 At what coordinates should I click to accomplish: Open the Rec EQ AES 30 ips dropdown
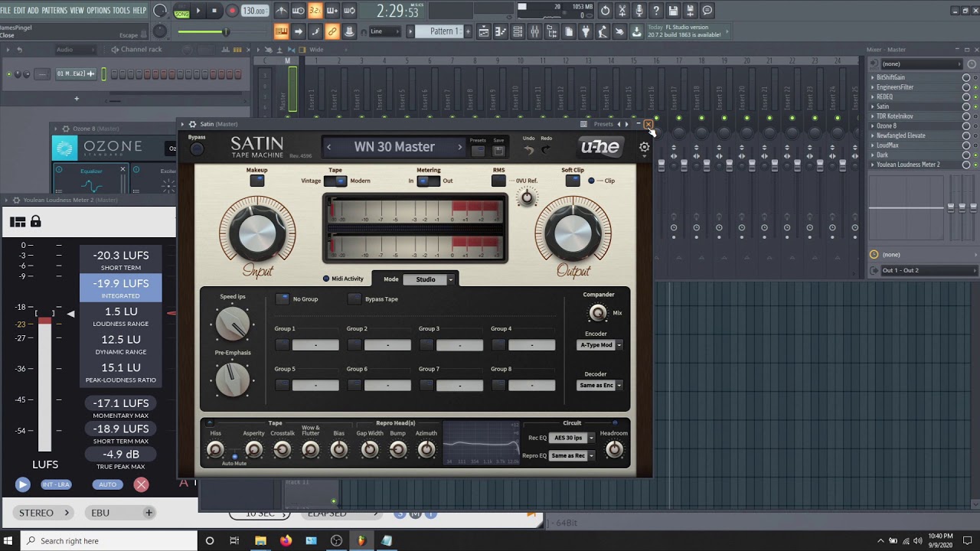[572, 438]
